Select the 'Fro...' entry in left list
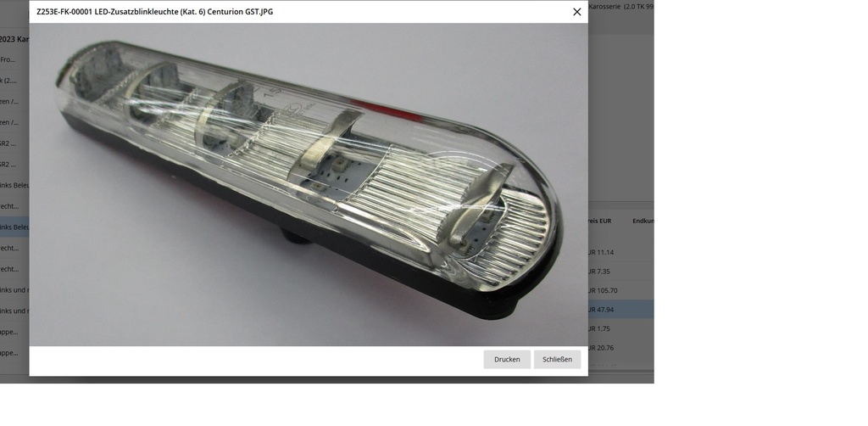Image resolution: width=868 pixels, height=426 pixels. [x=8, y=59]
